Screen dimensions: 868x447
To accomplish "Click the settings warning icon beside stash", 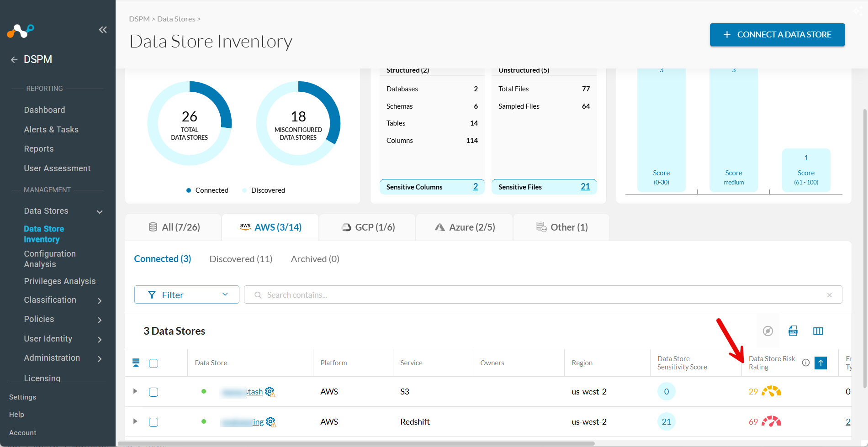I will point(270,392).
